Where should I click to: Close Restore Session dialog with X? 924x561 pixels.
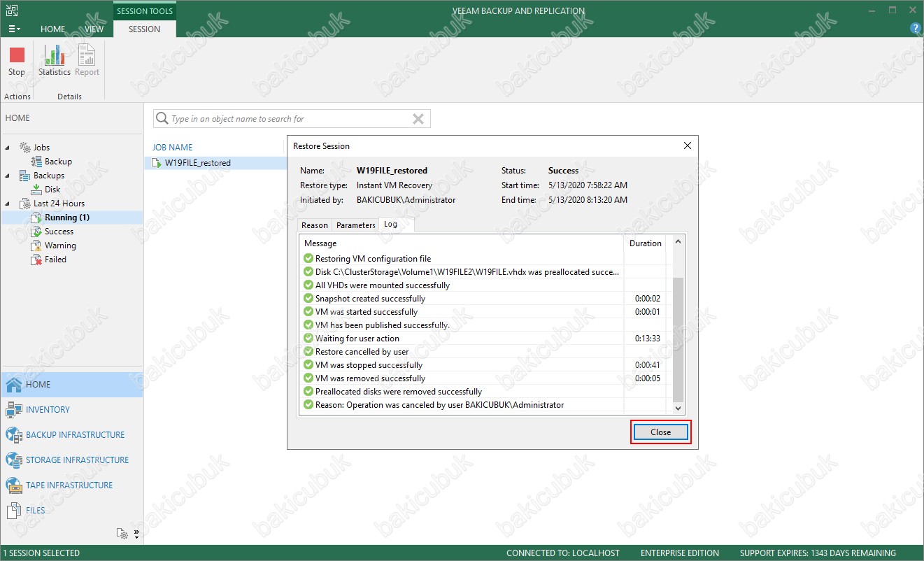[687, 145]
